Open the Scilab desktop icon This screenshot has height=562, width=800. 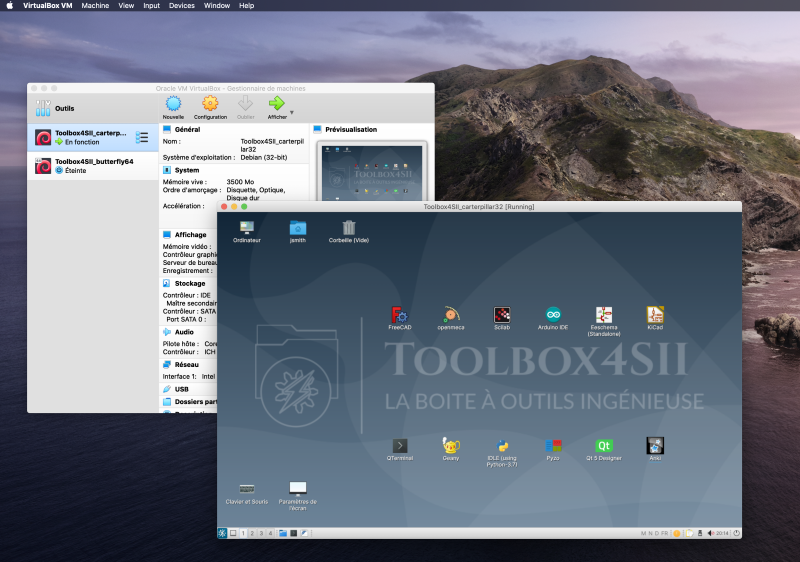(x=502, y=318)
